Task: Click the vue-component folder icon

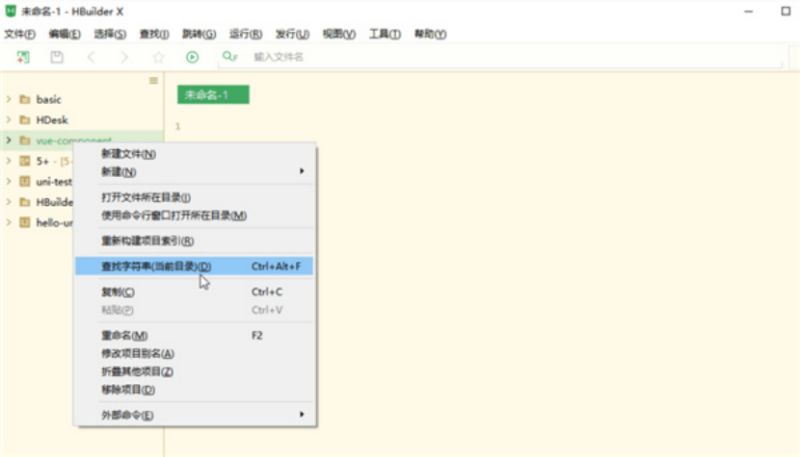Action: coord(24,140)
